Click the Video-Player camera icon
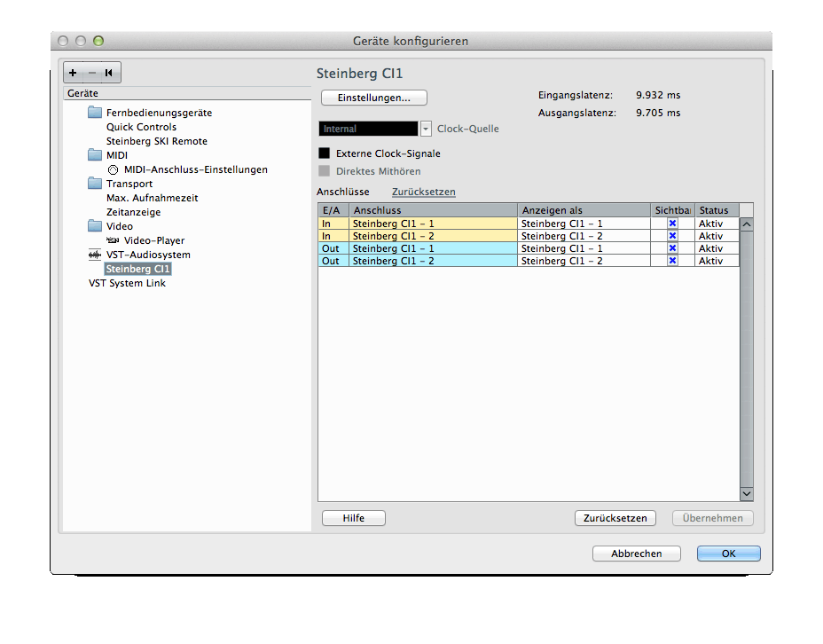 click(113, 240)
